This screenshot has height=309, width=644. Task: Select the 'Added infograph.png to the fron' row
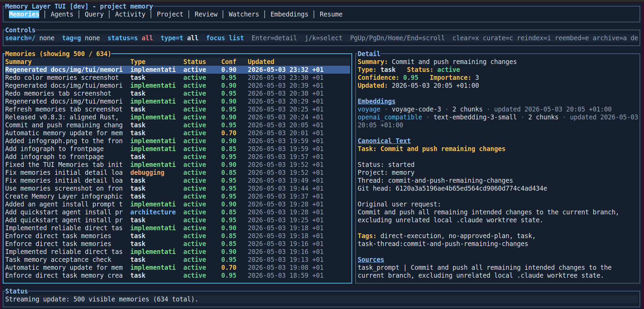[x=177, y=141]
